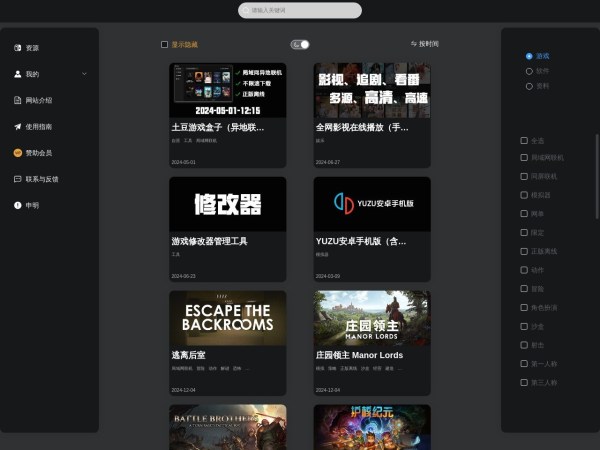The image size is (600, 450).
Task: Click the 我的 user profile icon
Action: pos(17,74)
